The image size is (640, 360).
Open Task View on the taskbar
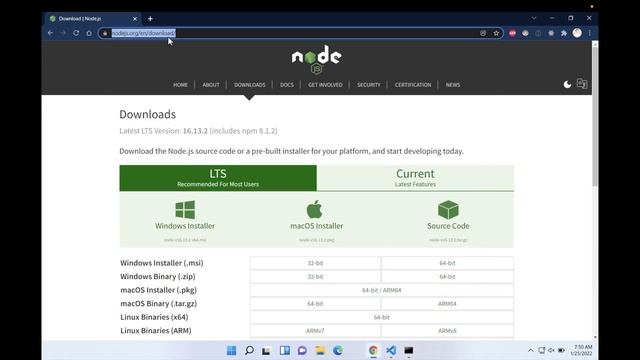(266, 350)
